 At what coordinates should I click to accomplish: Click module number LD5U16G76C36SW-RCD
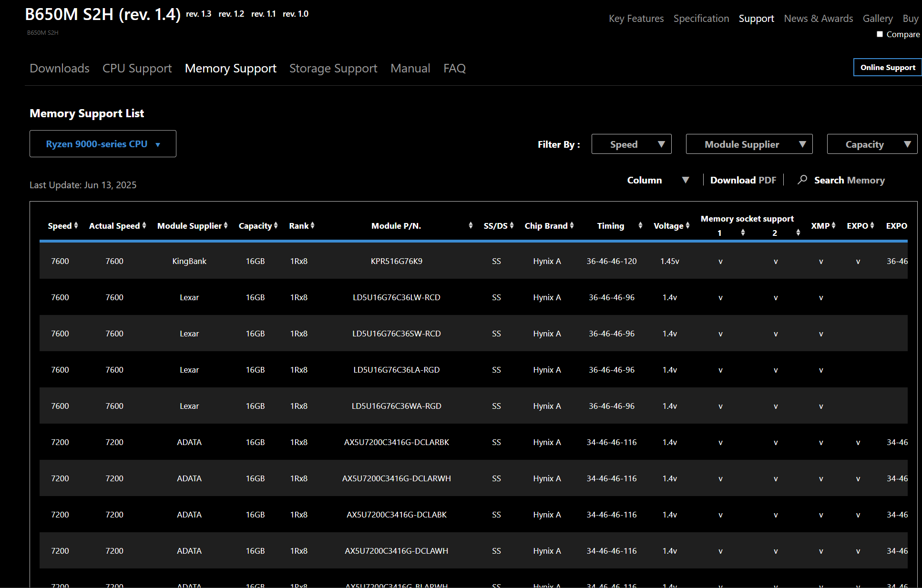397,334
